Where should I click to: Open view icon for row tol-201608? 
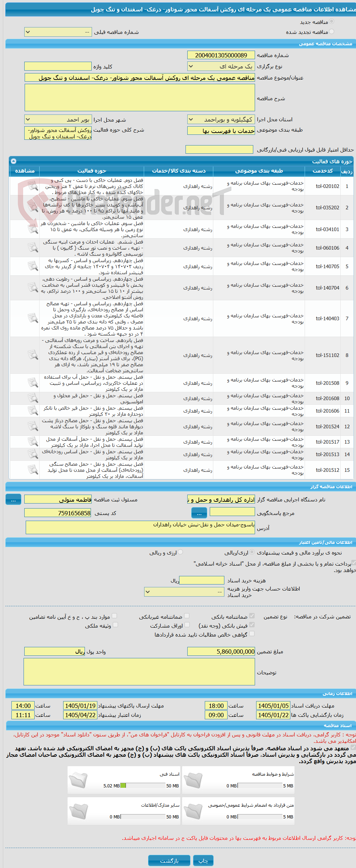point(33,398)
